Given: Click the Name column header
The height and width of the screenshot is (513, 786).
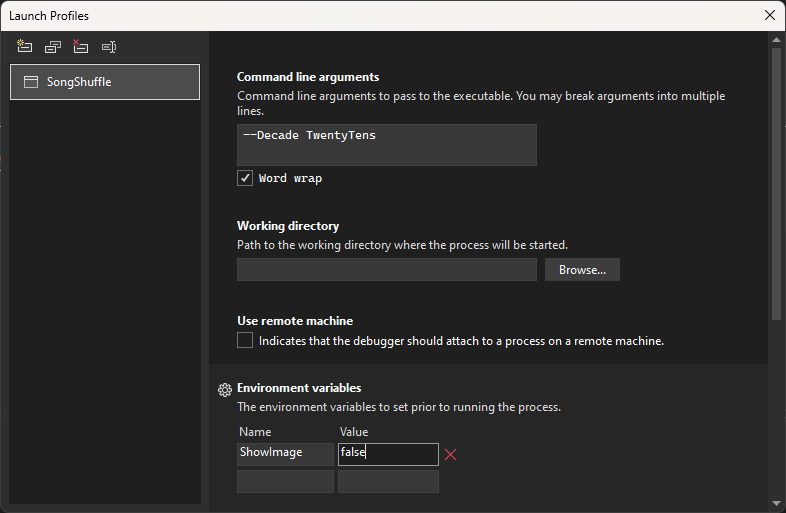Looking at the screenshot, I should pos(255,432).
